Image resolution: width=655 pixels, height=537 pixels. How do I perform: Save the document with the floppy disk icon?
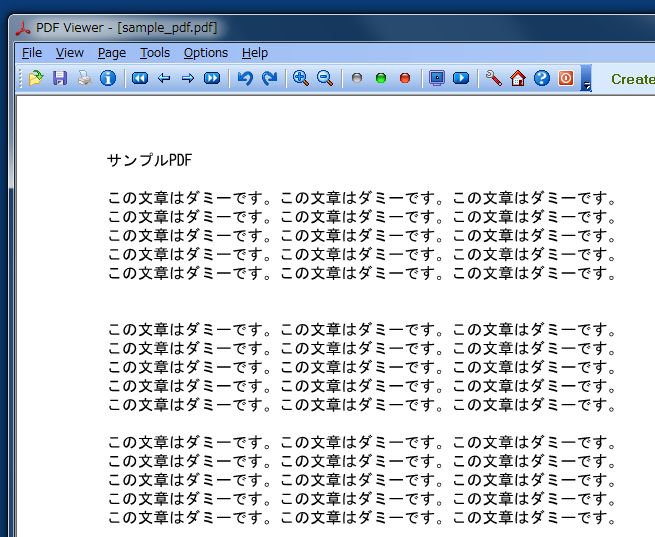coord(60,78)
